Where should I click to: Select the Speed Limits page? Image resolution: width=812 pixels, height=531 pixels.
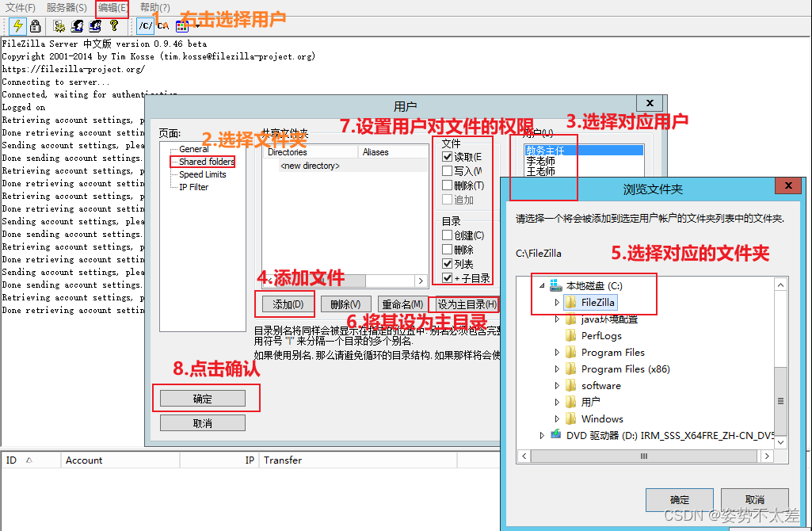tap(203, 174)
